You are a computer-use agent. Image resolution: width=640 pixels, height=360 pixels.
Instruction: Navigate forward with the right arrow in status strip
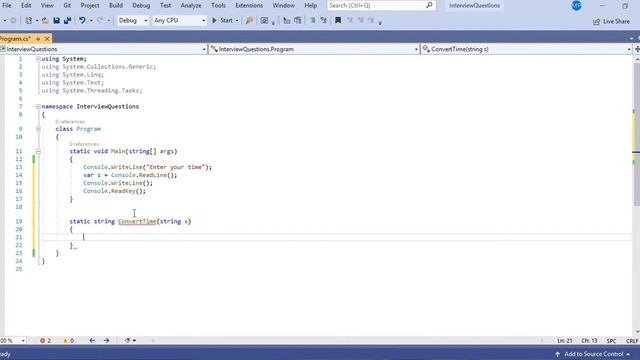point(106,340)
